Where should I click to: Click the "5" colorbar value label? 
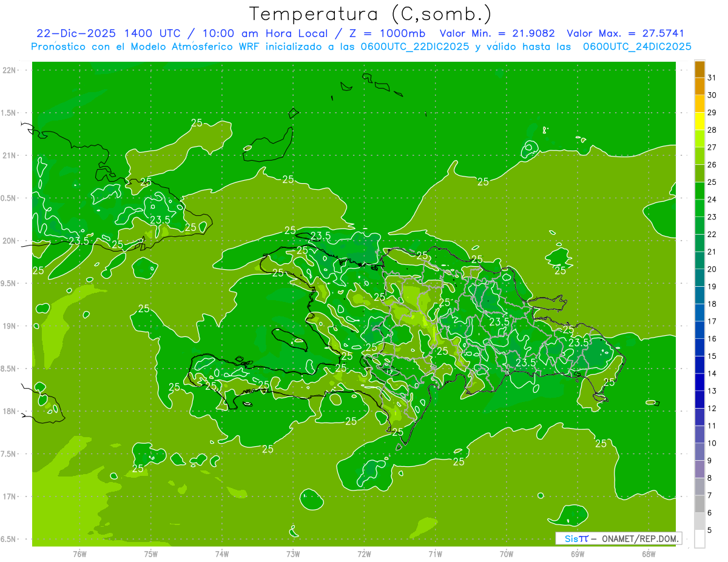pyautogui.click(x=710, y=530)
